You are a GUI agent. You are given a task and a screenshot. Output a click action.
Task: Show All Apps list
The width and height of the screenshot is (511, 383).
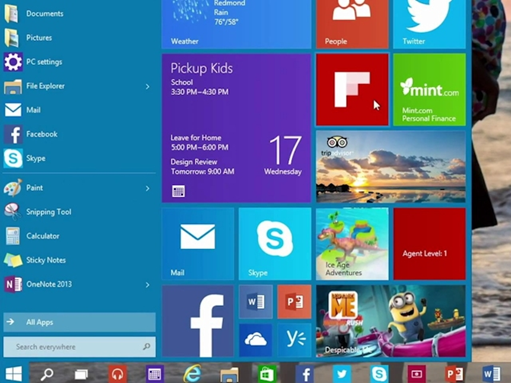[x=79, y=322]
